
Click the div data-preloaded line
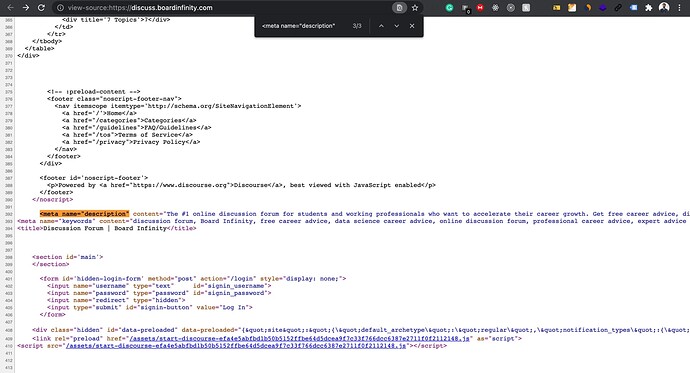[361, 330]
